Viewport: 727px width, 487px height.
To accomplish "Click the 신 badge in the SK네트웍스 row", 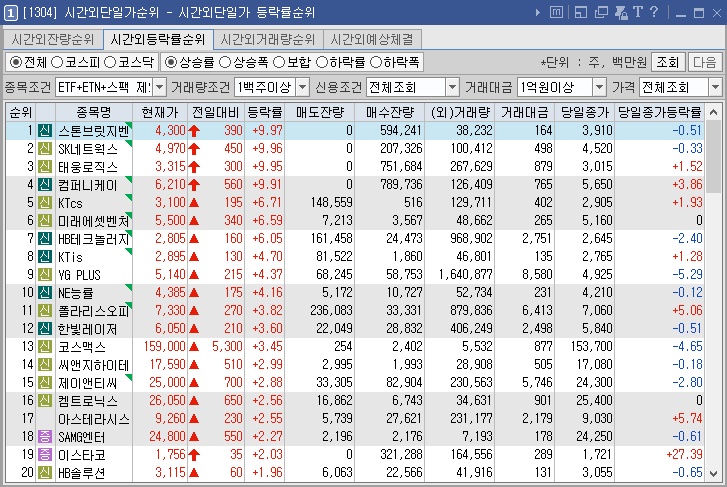I will tap(45, 148).
